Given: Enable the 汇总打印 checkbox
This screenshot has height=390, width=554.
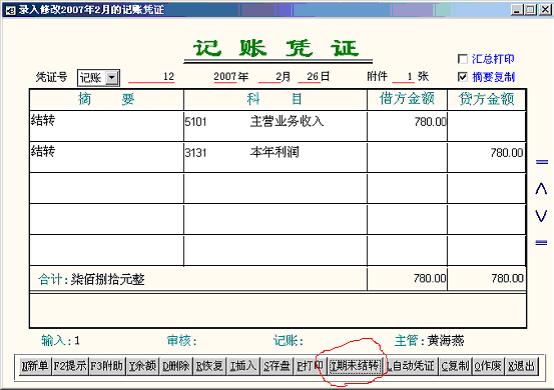Looking at the screenshot, I should (462, 59).
